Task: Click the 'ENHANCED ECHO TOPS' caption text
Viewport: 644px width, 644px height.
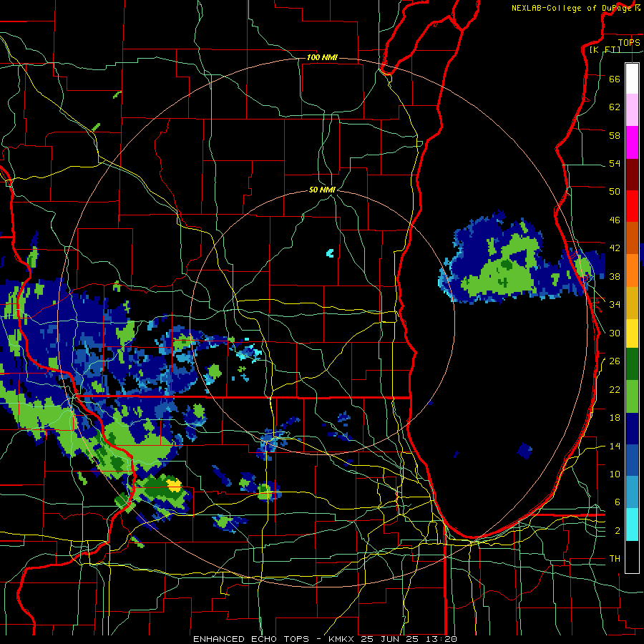Action: pyautogui.click(x=251, y=639)
